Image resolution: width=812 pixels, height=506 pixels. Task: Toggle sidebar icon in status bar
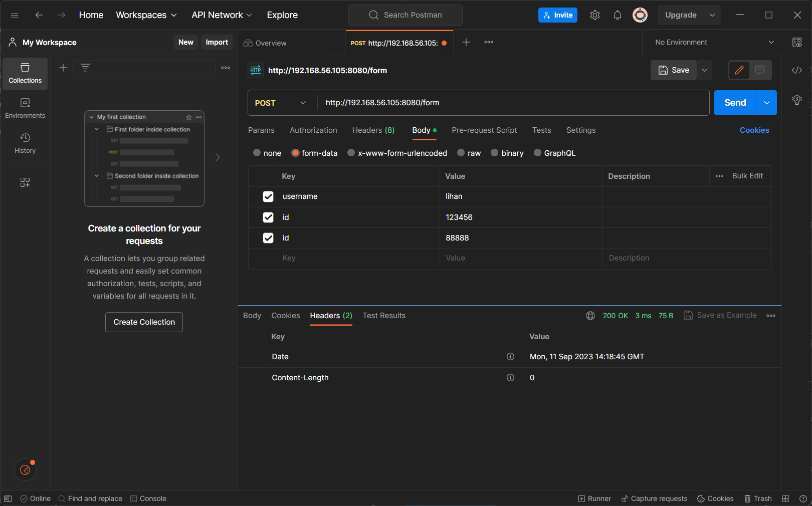tap(8, 498)
